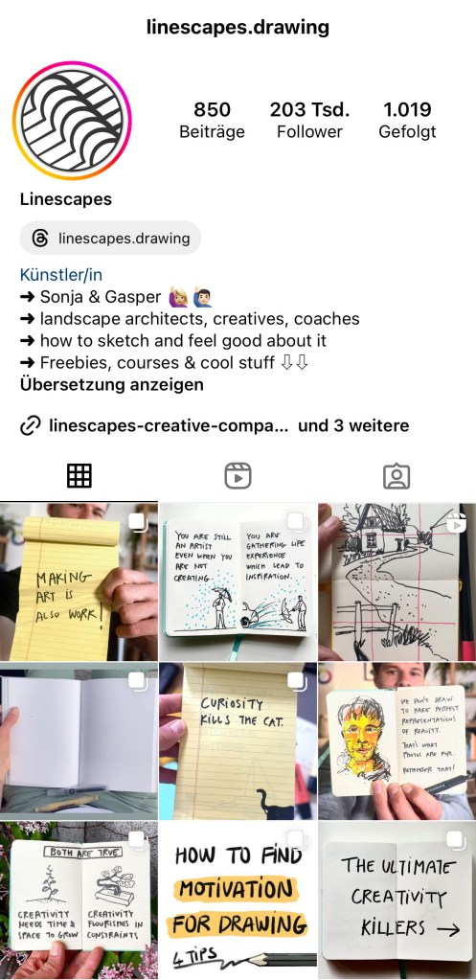Screen dimensions: 476x980
Task: Tap carousel icon on 'Making art is also work' post
Action: coord(139,522)
